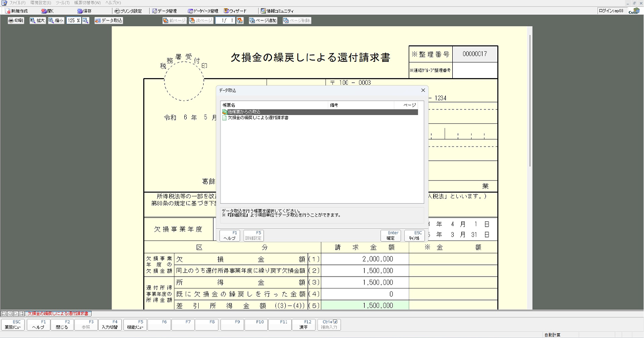Zoom out with the 縮小 button

(x=56, y=21)
